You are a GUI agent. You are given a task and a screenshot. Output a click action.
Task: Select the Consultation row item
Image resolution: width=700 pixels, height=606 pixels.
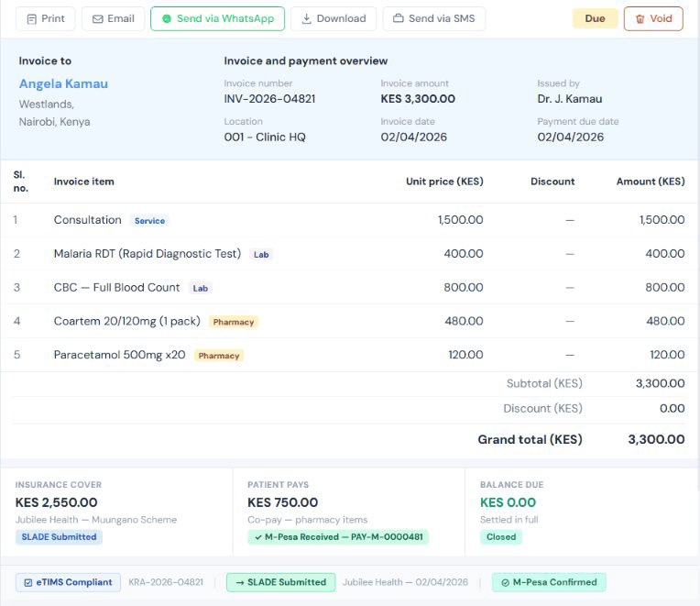pos(88,220)
